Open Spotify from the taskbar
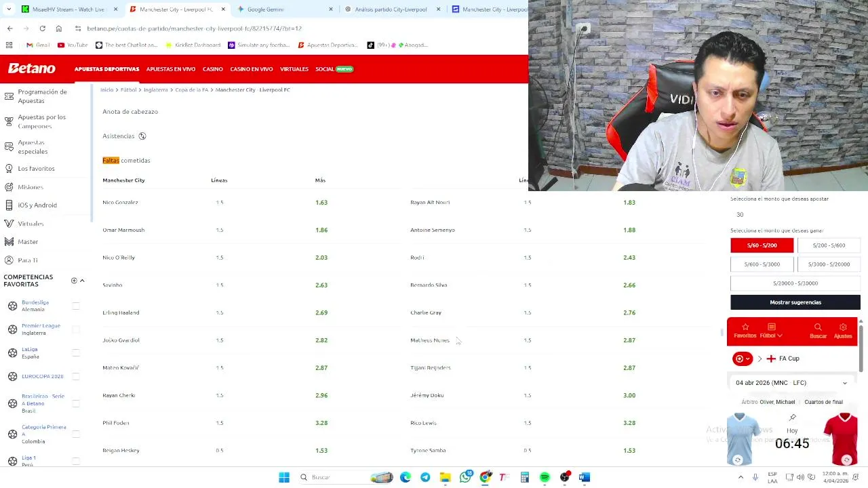This screenshot has height=488, width=868. (545, 477)
